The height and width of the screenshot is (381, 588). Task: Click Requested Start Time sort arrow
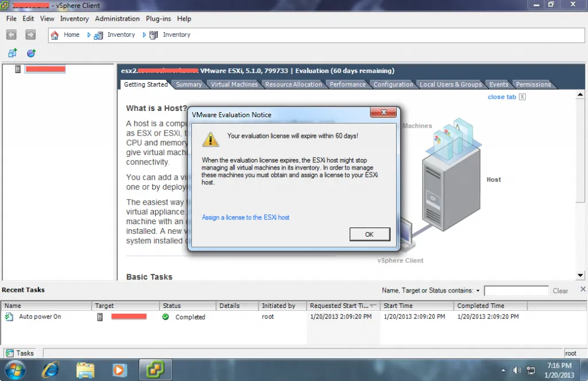(x=373, y=306)
